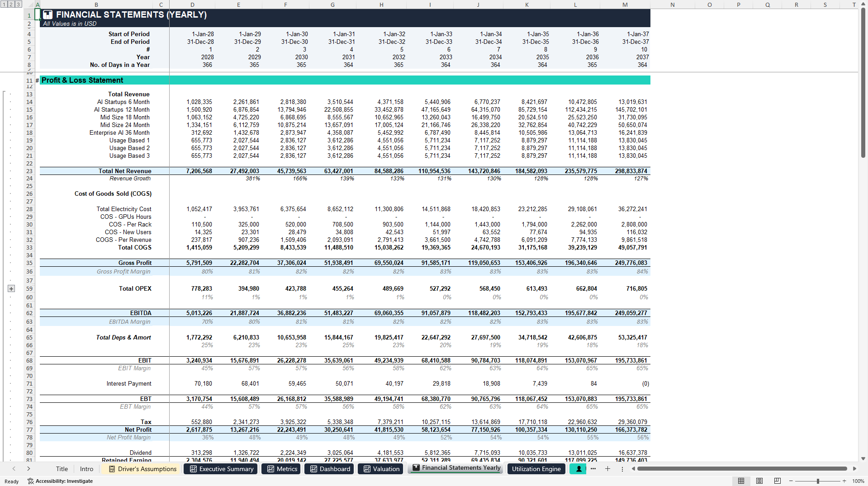Expand the grouped OPEX rows with plus button
Screen dimensions: 868x486
[11, 288]
